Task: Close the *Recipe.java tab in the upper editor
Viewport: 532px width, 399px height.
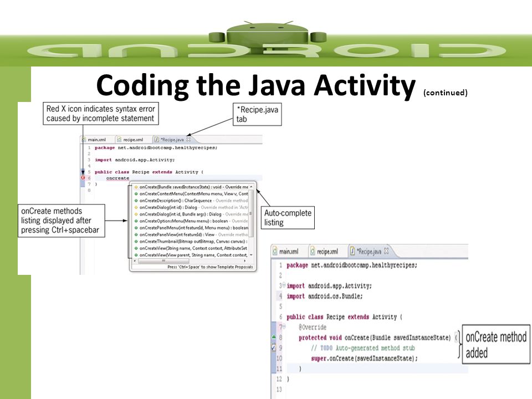Action: pos(188,140)
